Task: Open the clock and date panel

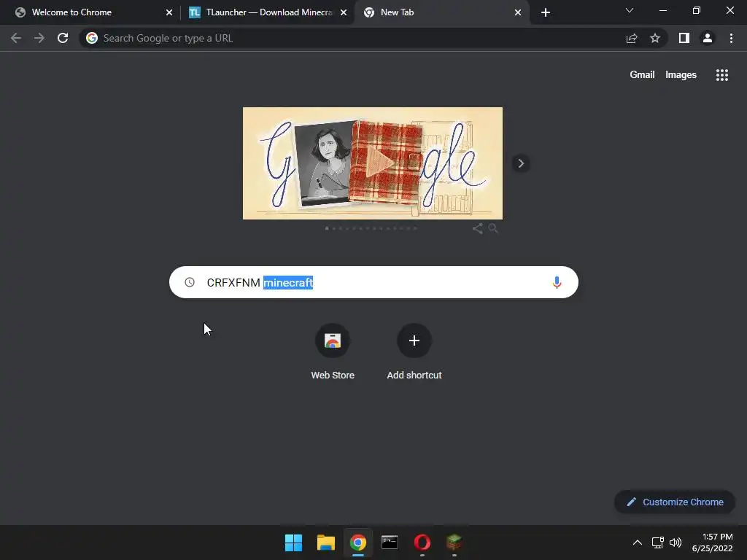Action: pos(712,542)
